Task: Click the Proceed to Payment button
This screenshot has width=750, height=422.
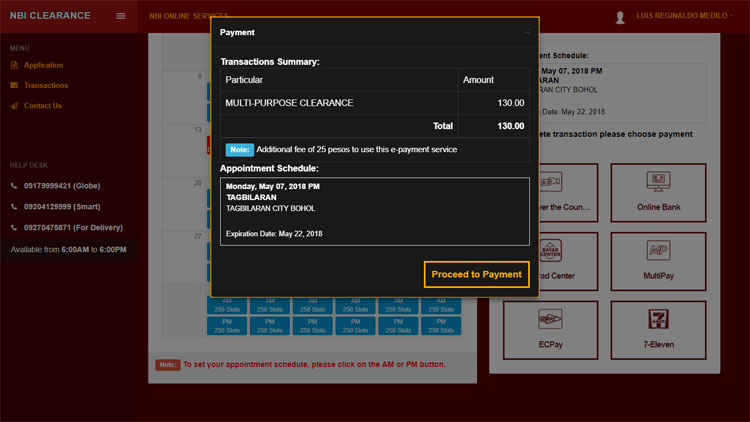Action: [x=476, y=274]
